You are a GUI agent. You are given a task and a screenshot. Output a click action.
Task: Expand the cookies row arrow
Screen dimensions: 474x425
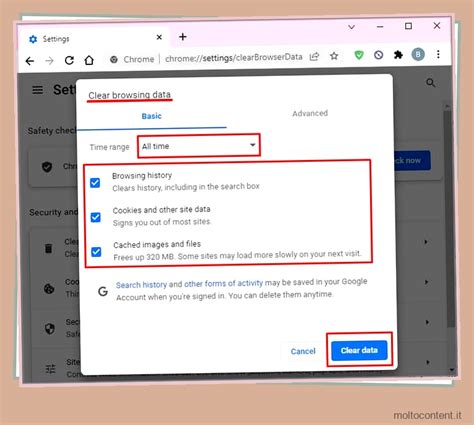pyautogui.click(x=426, y=282)
